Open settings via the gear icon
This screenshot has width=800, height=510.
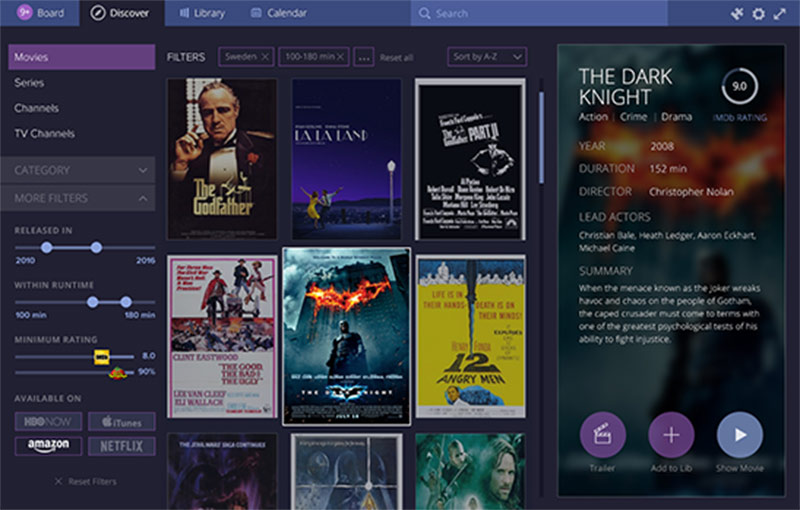coord(758,14)
